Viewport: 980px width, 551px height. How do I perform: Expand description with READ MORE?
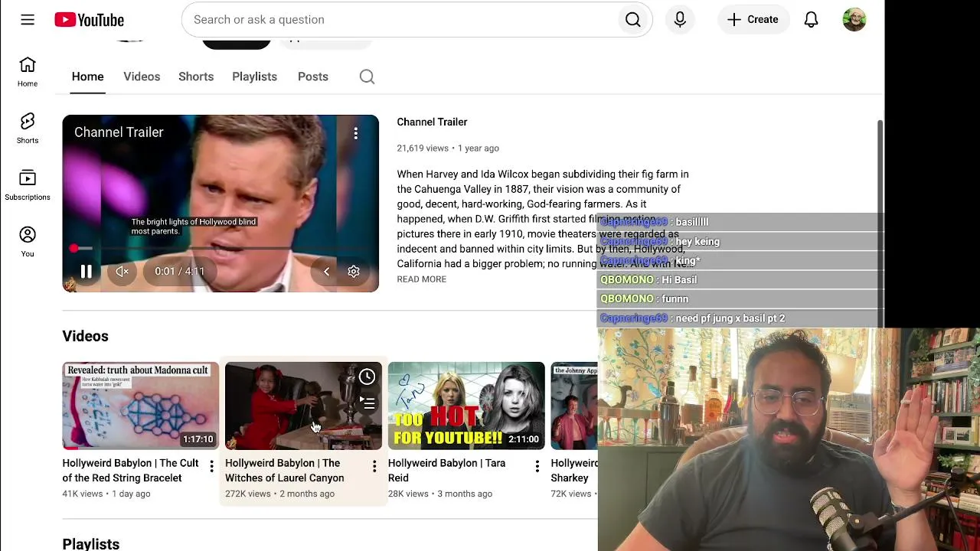point(421,279)
